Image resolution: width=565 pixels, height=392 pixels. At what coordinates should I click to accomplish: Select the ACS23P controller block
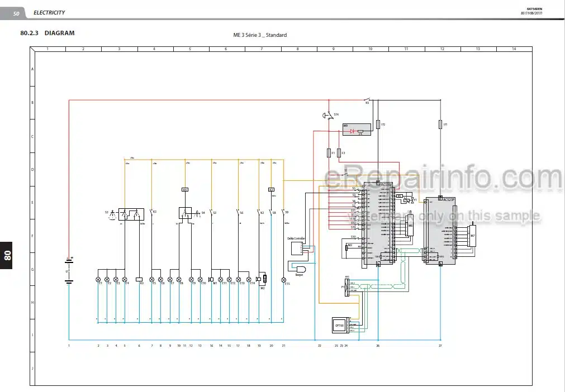point(440,231)
